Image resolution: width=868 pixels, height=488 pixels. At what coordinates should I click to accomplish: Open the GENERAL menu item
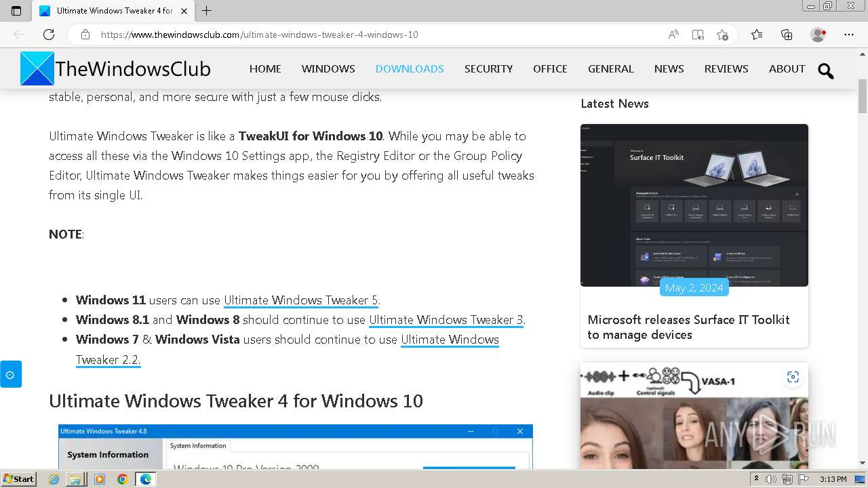pos(611,68)
